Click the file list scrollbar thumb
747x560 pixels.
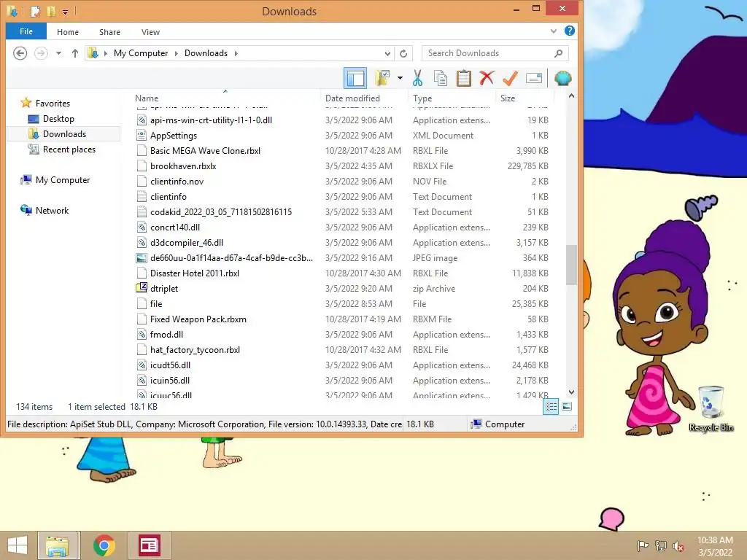pyautogui.click(x=571, y=265)
